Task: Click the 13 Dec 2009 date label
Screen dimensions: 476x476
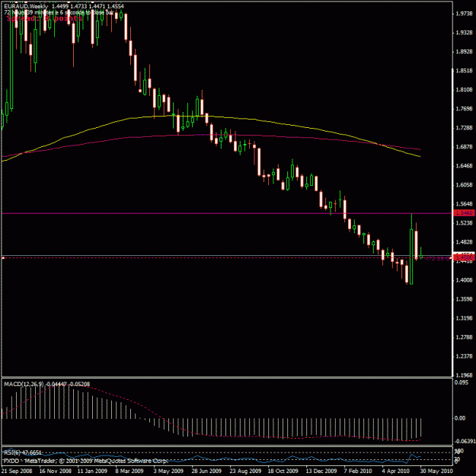Action: point(321,471)
